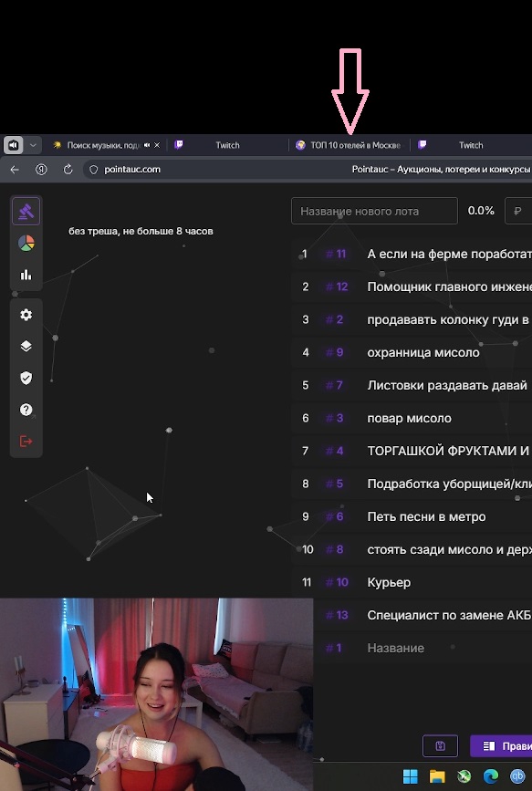Click the save floppy disk button
This screenshot has height=791, width=532.
point(440,745)
